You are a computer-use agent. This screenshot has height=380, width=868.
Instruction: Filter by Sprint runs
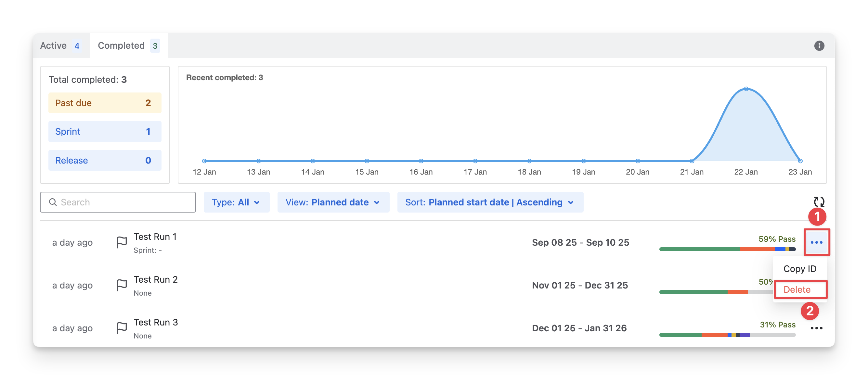click(x=105, y=132)
